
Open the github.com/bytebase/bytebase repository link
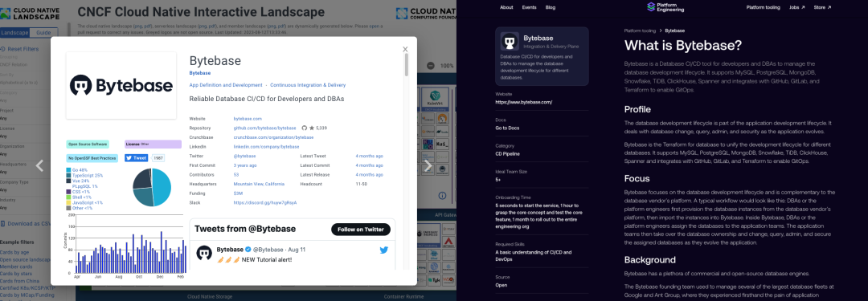264,128
